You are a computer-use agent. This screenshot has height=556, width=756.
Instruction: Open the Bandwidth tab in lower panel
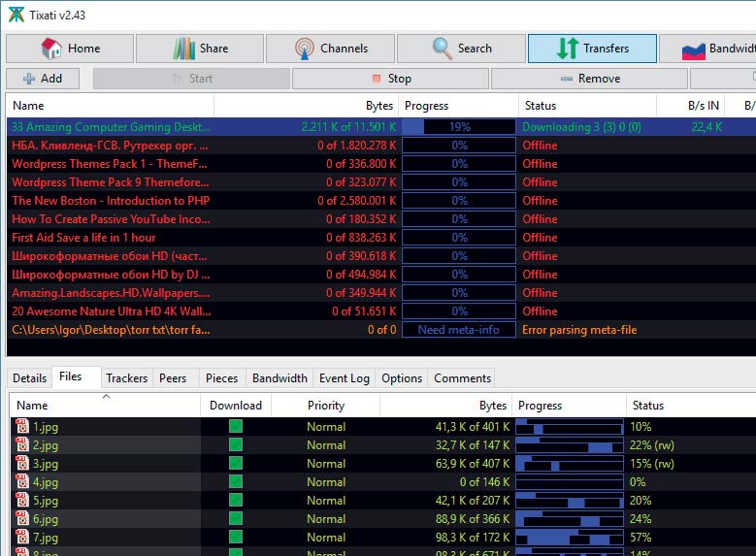(x=279, y=378)
